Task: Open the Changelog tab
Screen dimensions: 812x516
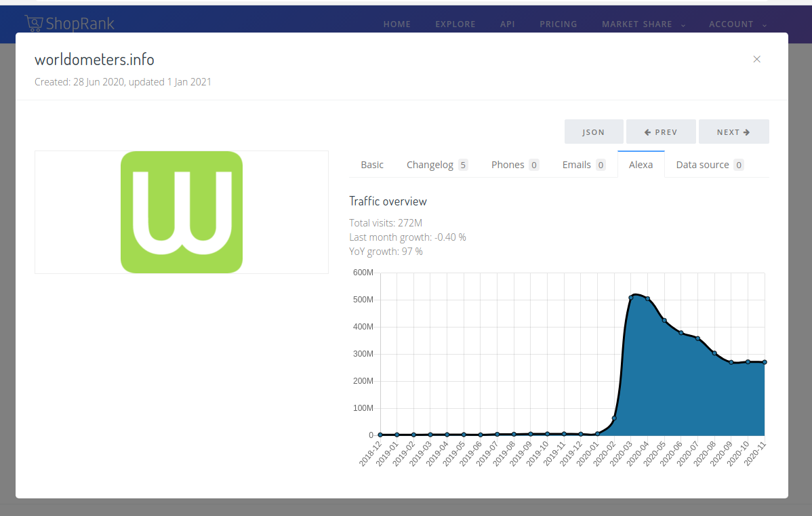Action: click(x=437, y=165)
